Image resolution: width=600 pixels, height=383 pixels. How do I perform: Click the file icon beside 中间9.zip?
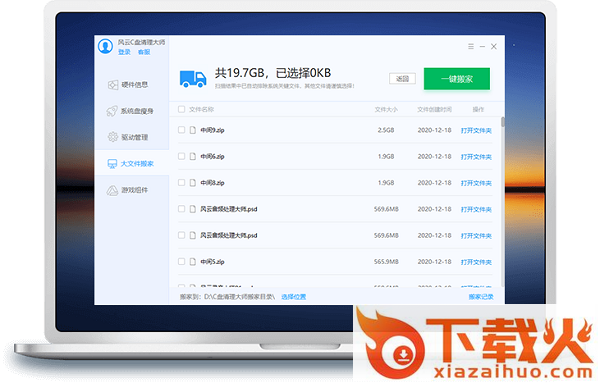coord(193,130)
